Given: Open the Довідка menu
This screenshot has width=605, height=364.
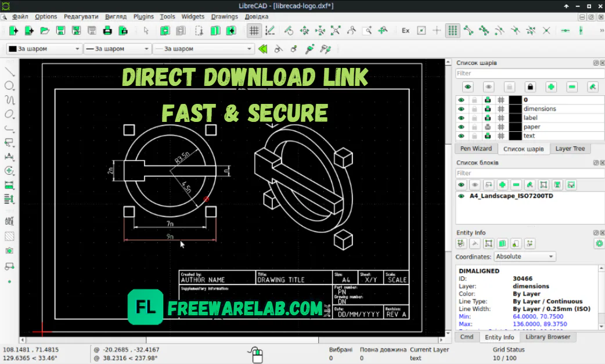Looking at the screenshot, I should (x=256, y=17).
